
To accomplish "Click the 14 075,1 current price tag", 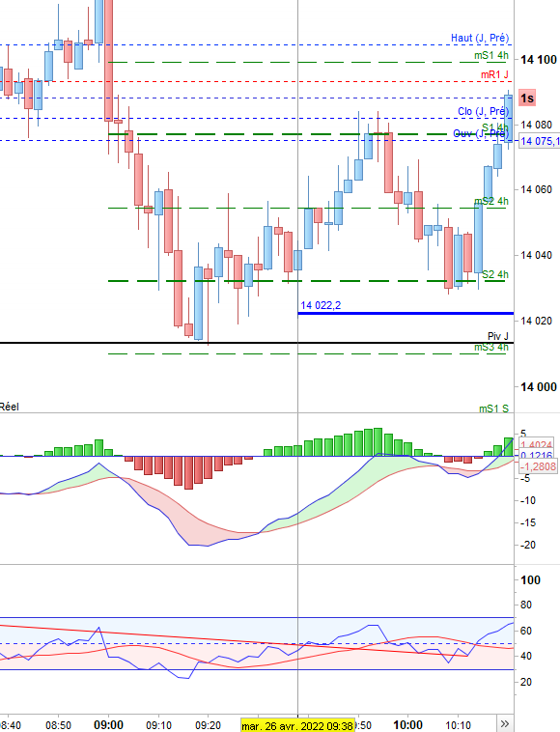I will point(540,141).
